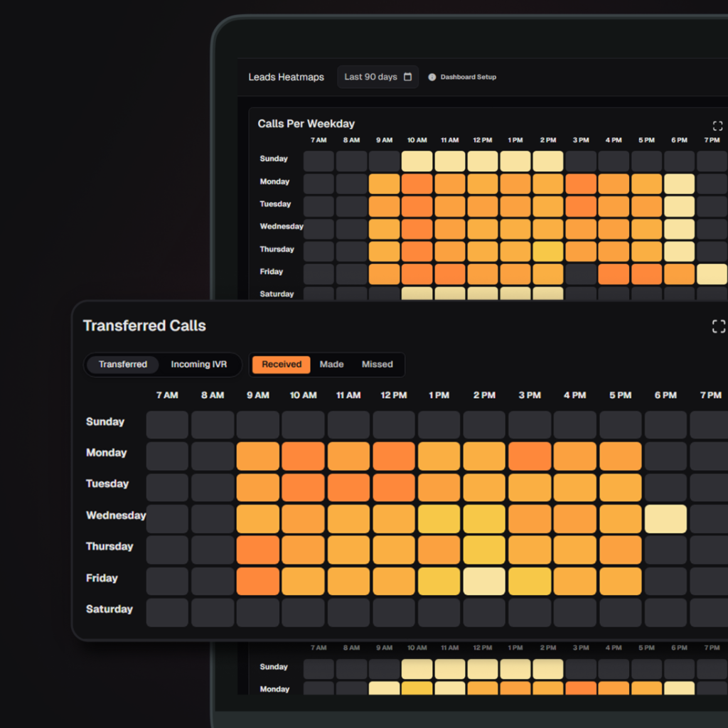The width and height of the screenshot is (728, 728).
Task: Click the Transferred Calls Monday 10 AM cell
Action: click(303, 456)
